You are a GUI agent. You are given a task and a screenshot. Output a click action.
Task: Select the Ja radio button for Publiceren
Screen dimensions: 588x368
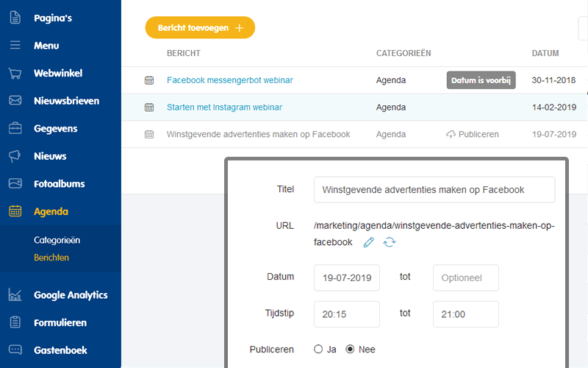(x=318, y=349)
